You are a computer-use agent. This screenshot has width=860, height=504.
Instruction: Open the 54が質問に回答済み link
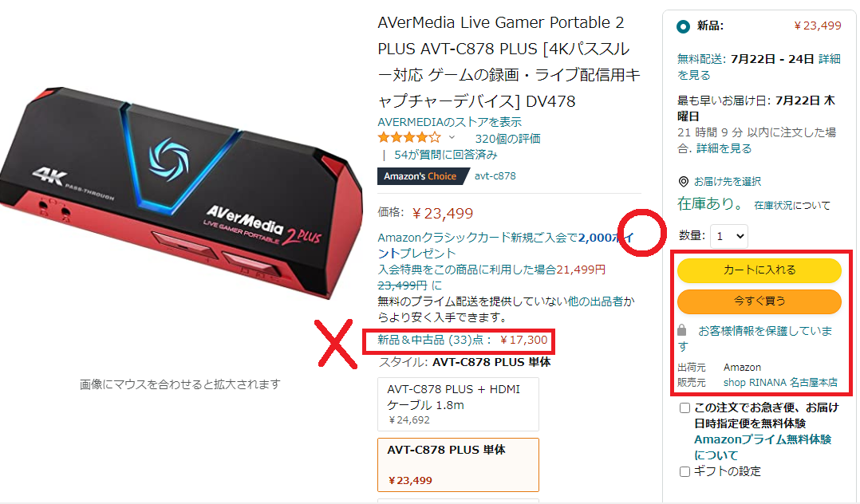[x=446, y=156]
